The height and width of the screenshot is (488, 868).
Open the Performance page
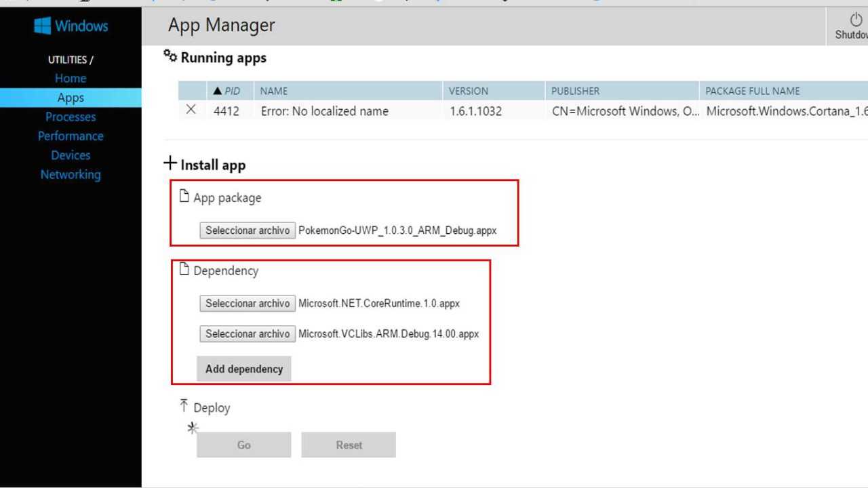pos(71,136)
